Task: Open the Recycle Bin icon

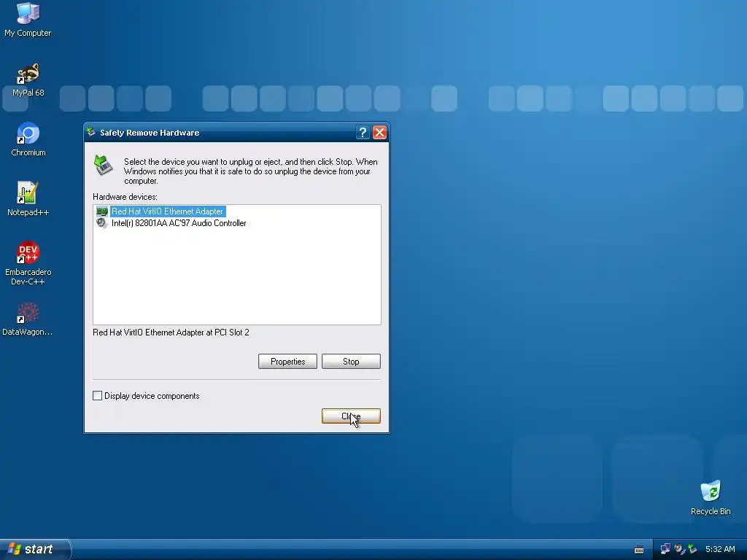Action: tap(711, 498)
